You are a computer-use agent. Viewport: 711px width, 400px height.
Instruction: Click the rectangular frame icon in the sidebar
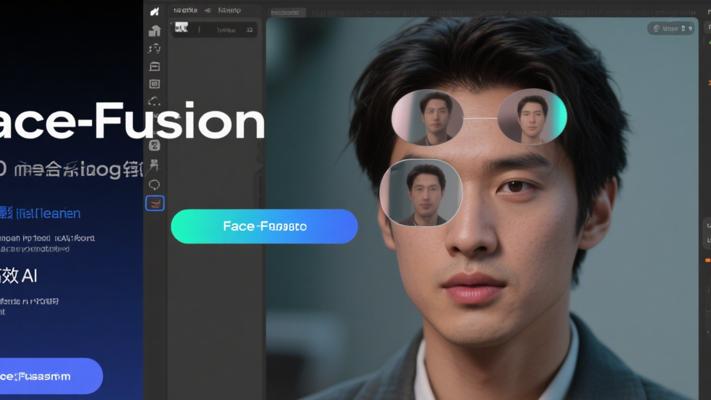click(154, 84)
